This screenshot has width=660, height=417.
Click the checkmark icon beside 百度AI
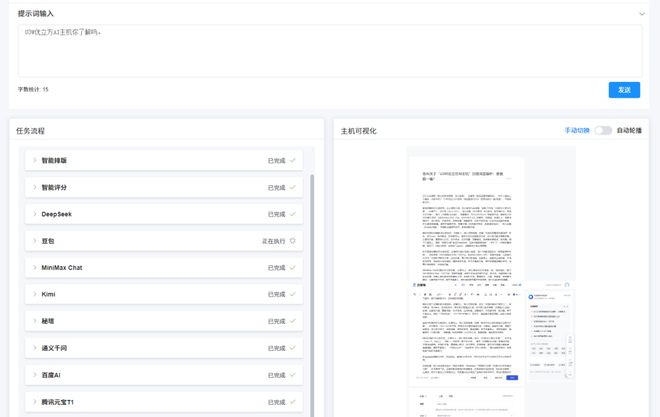coord(293,375)
